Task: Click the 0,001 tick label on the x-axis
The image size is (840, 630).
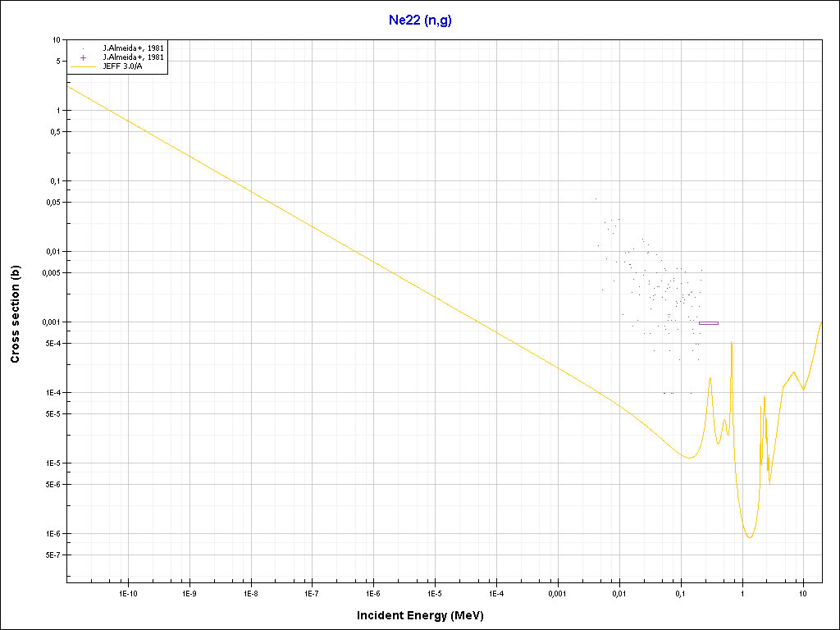Action: click(x=558, y=592)
